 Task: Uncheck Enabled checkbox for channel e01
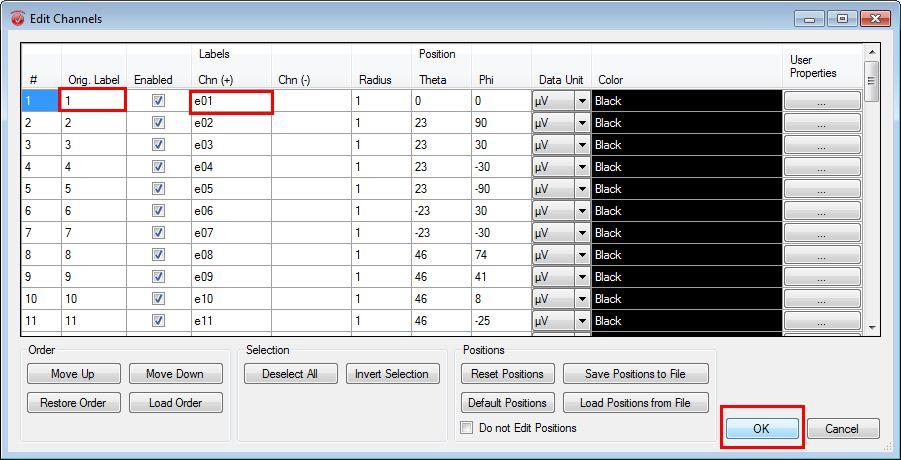[159, 100]
